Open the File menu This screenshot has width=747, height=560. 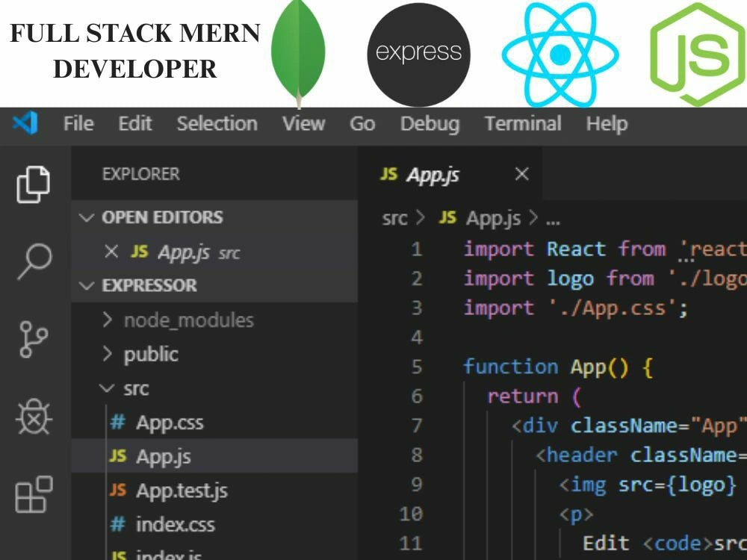pyautogui.click(x=78, y=124)
